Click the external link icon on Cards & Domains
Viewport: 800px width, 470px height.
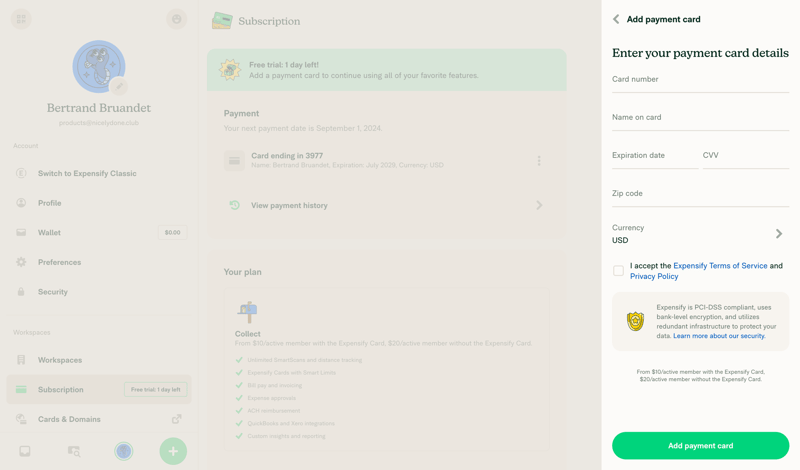[x=177, y=419]
